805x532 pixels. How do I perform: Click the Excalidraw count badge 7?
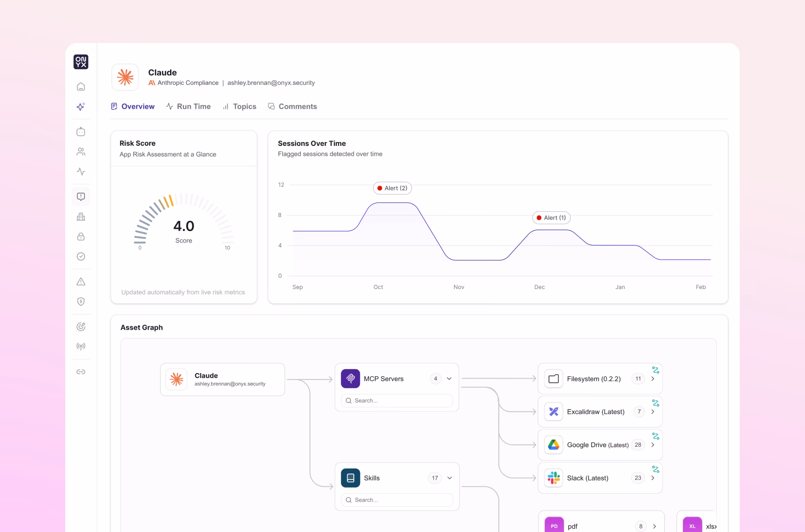pyautogui.click(x=639, y=412)
